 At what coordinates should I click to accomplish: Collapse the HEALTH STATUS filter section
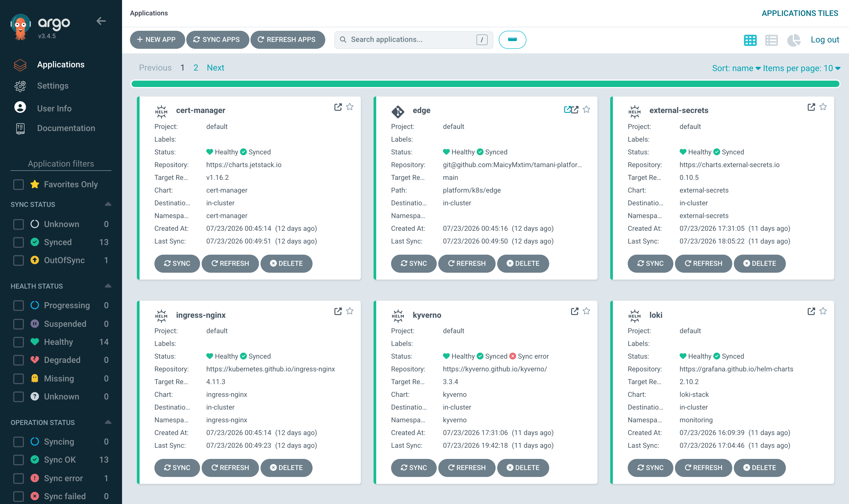coord(108,286)
